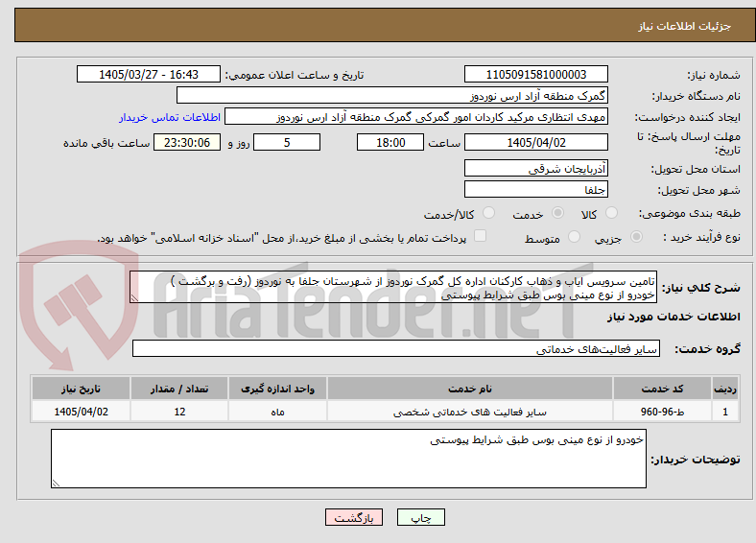Click the delivery city field جلفا
This screenshot has width=756, height=543.
point(536,189)
